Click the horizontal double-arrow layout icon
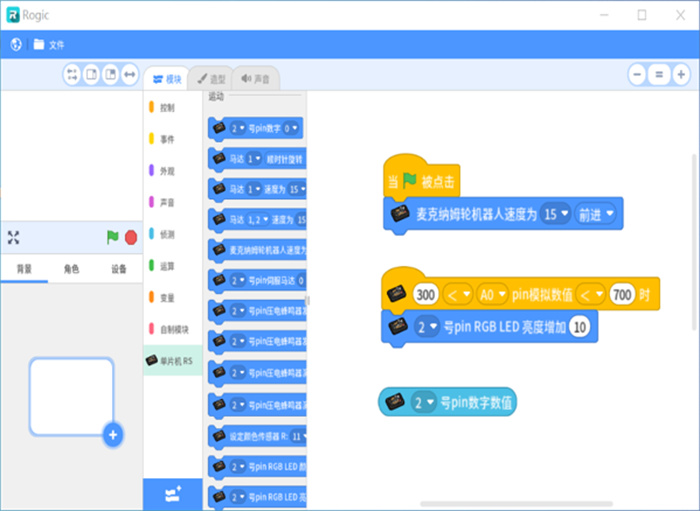 tap(129, 75)
